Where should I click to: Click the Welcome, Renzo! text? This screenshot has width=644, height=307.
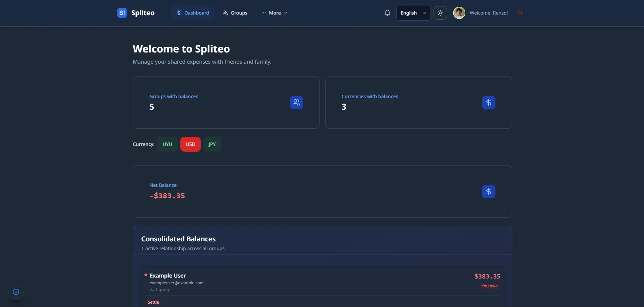click(x=489, y=13)
